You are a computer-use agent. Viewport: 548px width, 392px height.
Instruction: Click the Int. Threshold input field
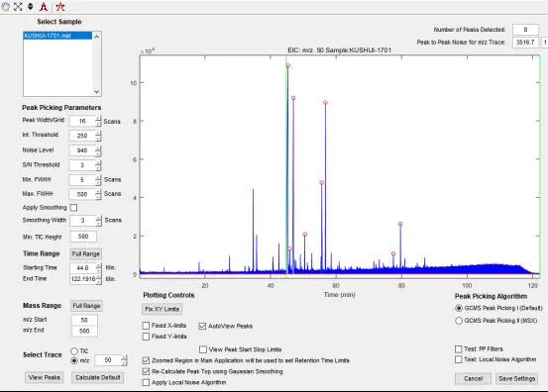point(82,136)
